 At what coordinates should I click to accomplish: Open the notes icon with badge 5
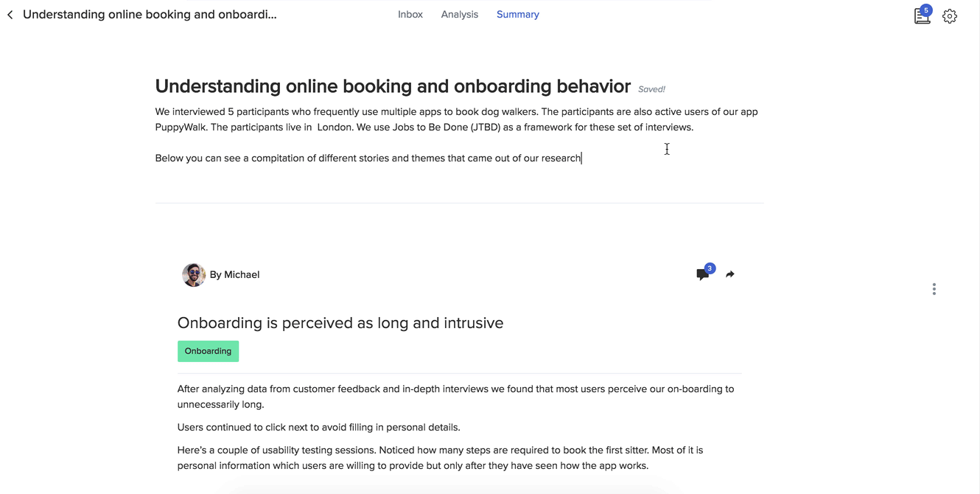923,15
